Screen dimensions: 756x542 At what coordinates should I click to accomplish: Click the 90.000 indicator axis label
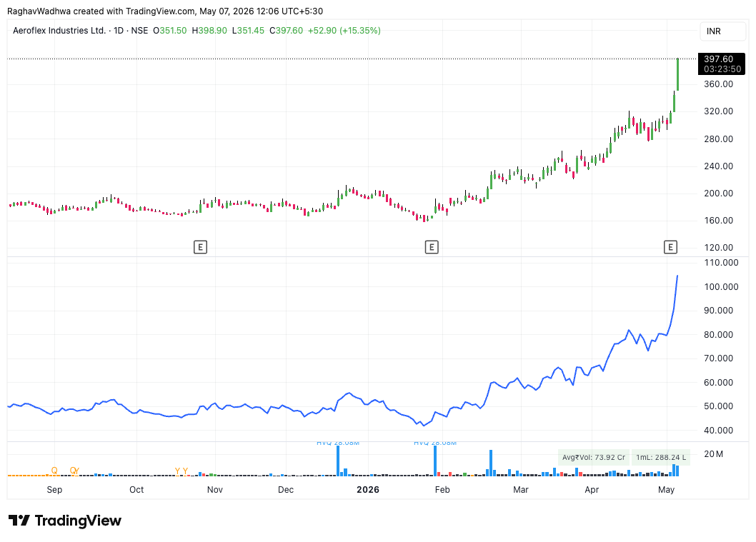pyautogui.click(x=718, y=310)
